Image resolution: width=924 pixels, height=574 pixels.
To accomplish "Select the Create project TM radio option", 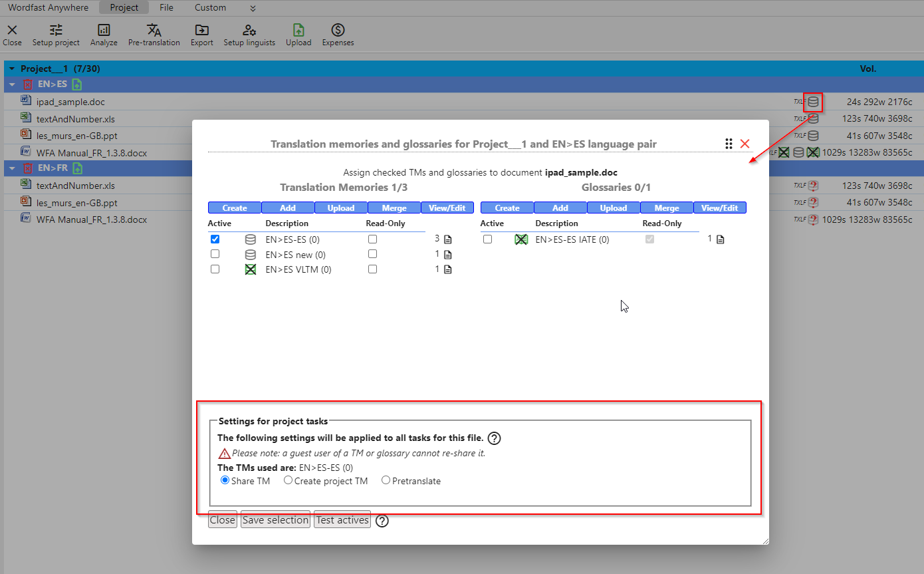I will (x=288, y=480).
